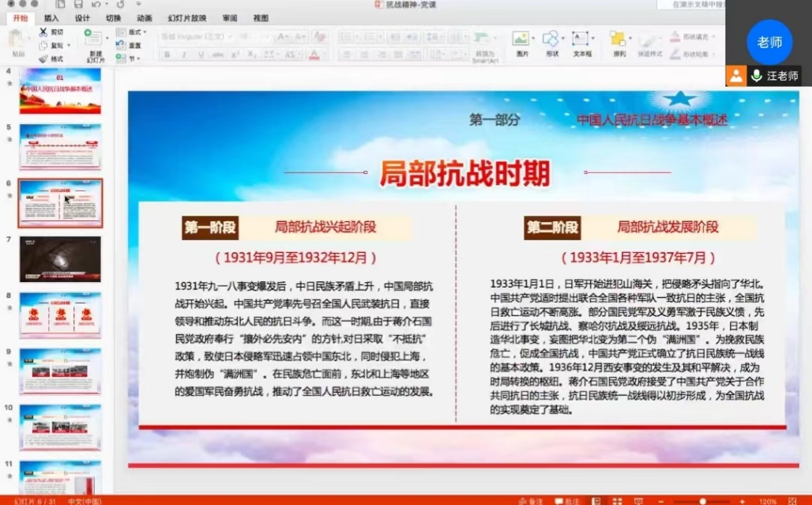Click the New Slide (新建幻灯片) icon
Image resolution: width=812 pixels, height=505 pixels.
93,38
